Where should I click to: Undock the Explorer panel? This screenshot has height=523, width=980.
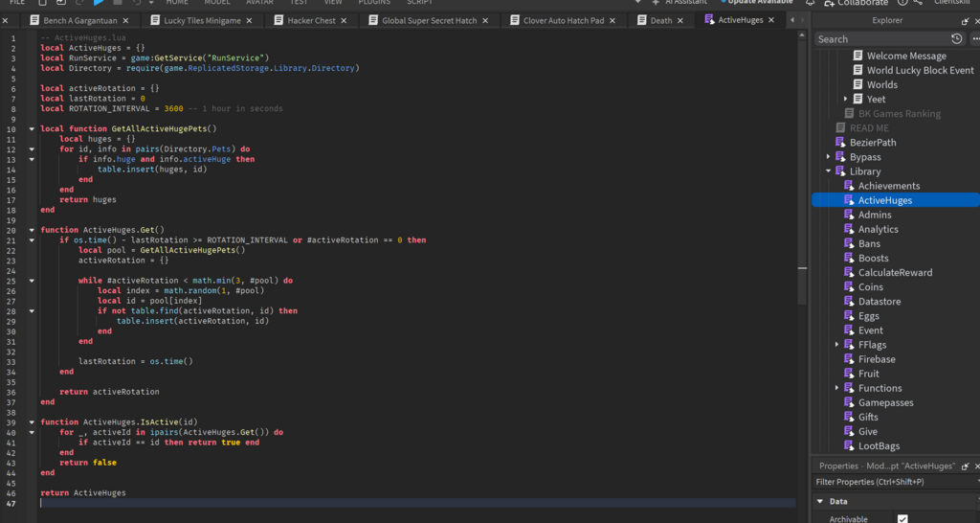click(965, 20)
